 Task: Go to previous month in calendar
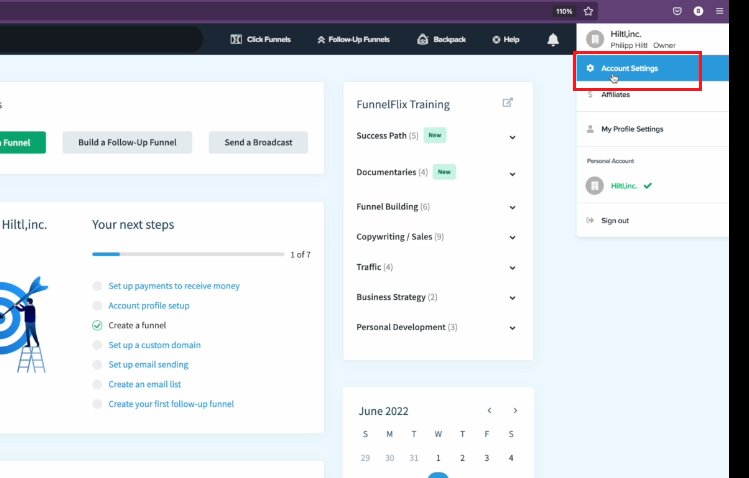coord(489,411)
